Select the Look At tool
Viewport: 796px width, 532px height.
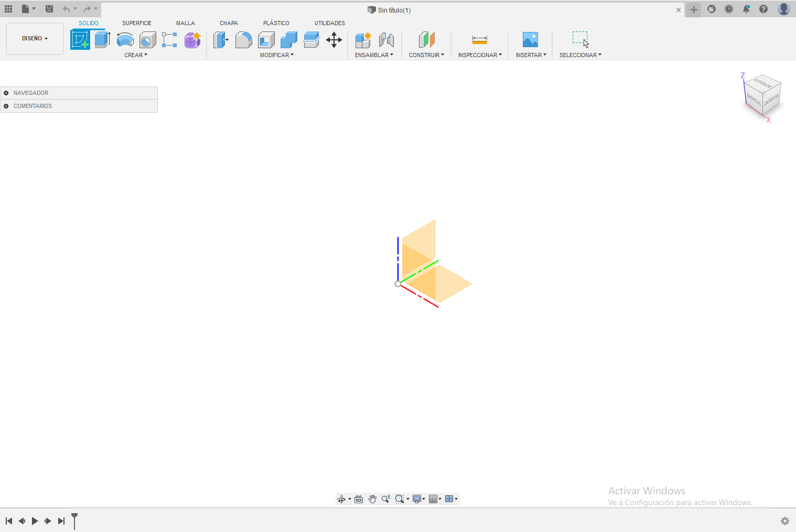click(359, 499)
